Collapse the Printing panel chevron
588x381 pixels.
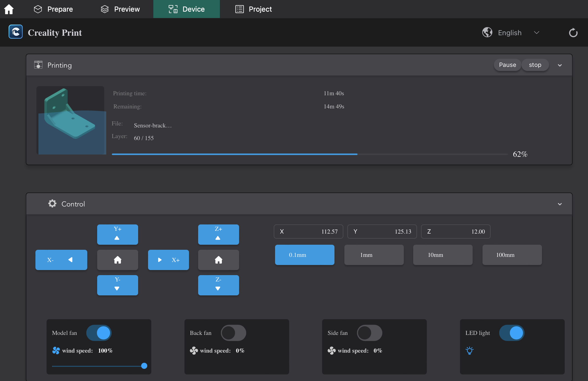(560, 65)
